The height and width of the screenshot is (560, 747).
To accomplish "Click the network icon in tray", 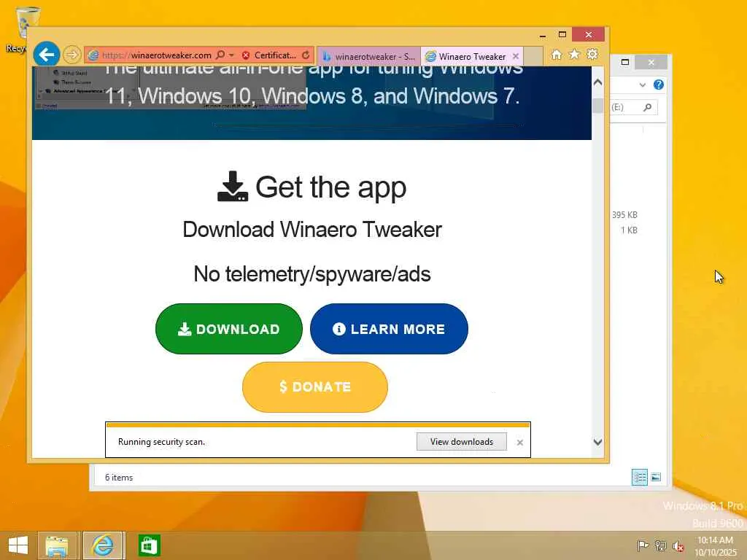I will click(660, 545).
